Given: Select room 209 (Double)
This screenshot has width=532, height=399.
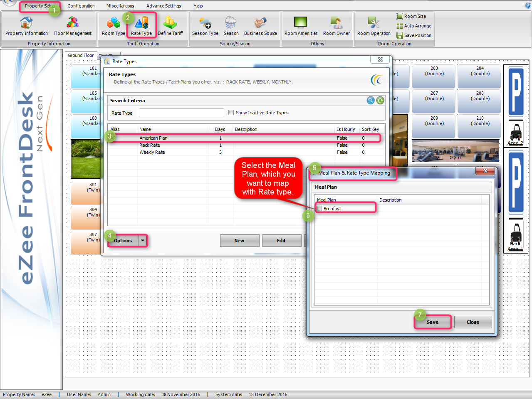Looking at the screenshot, I should pos(434,126).
